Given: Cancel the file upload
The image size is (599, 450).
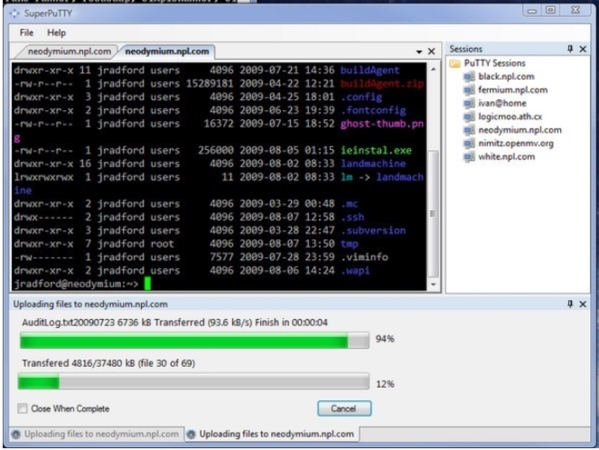Looking at the screenshot, I should coord(344,408).
